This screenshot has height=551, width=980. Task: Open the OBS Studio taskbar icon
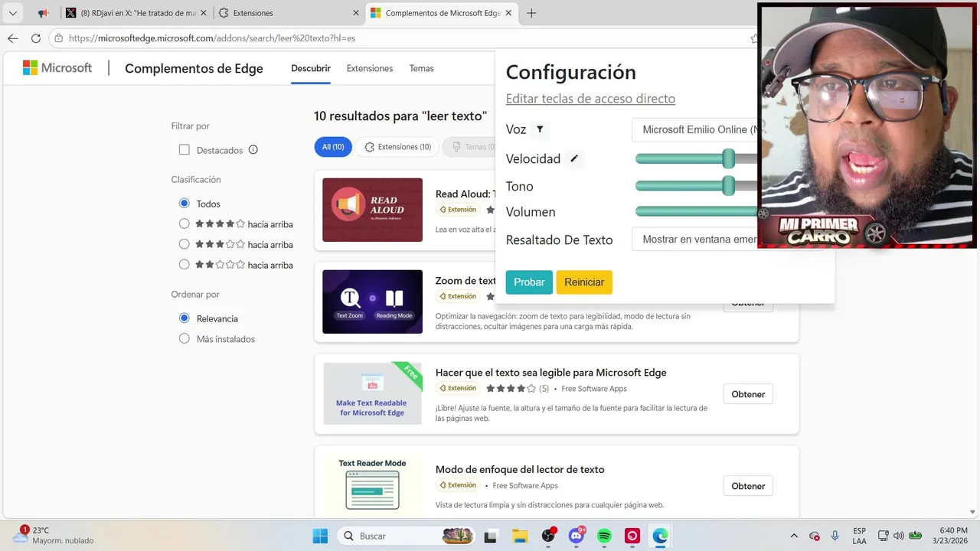click(x=548, y=536)
